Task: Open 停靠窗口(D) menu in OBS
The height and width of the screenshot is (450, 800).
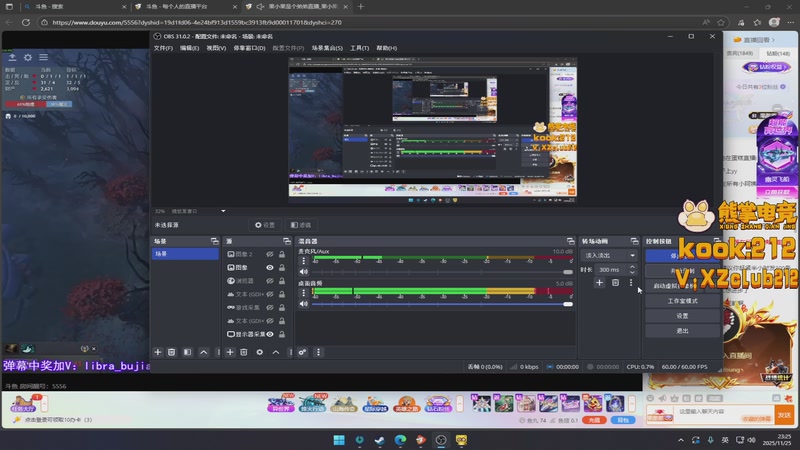Action: point(249,48)
